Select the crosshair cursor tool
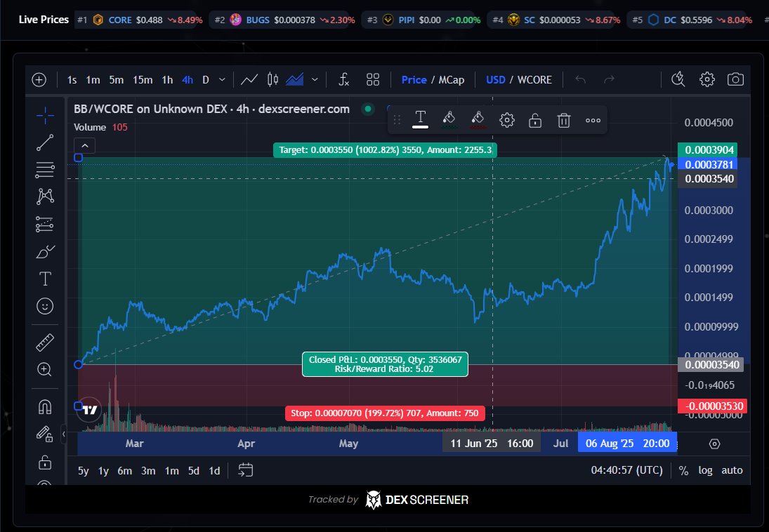769x532 pixels. (45, 116)
